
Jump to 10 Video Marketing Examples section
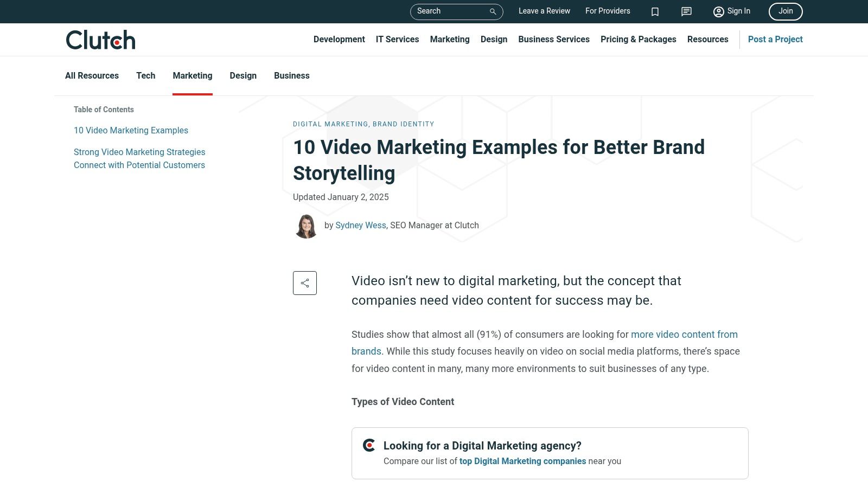(x=131, y=130)
